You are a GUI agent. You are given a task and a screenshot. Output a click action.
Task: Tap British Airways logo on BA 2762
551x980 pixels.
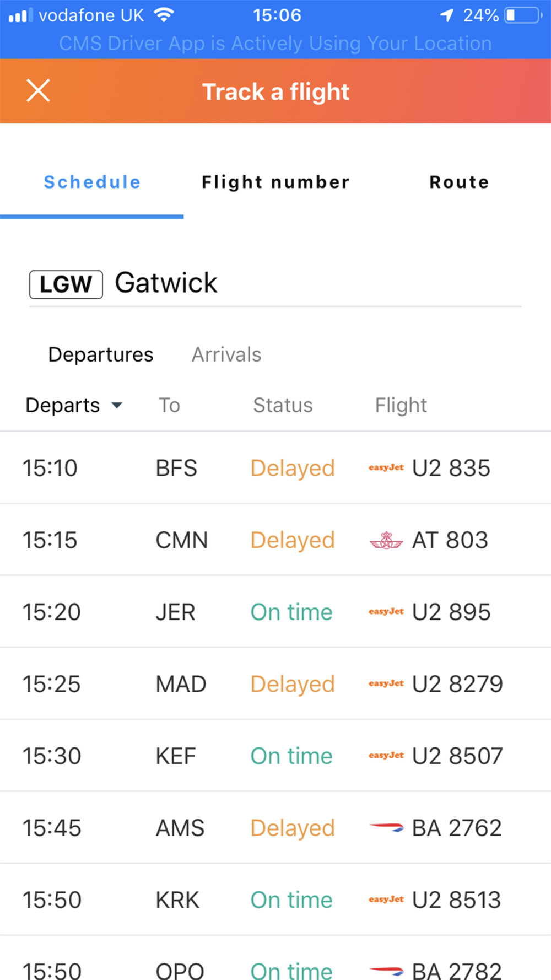click(x=386, y=827)
